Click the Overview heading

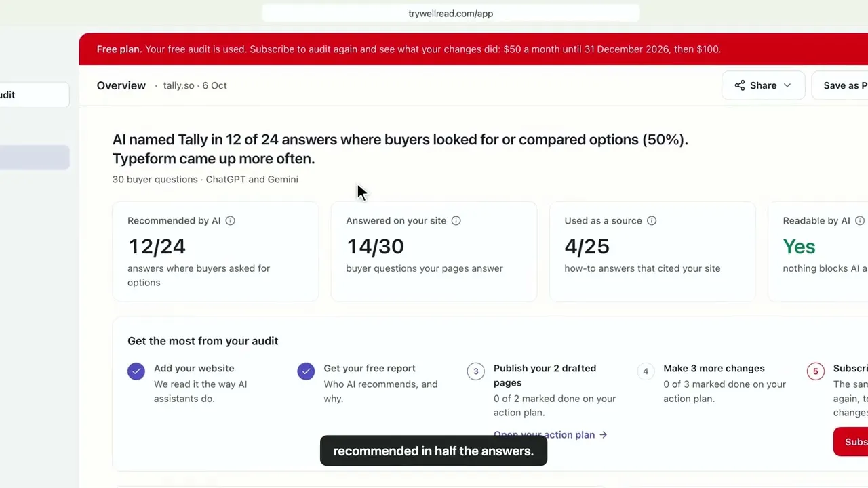pos(121,85)
